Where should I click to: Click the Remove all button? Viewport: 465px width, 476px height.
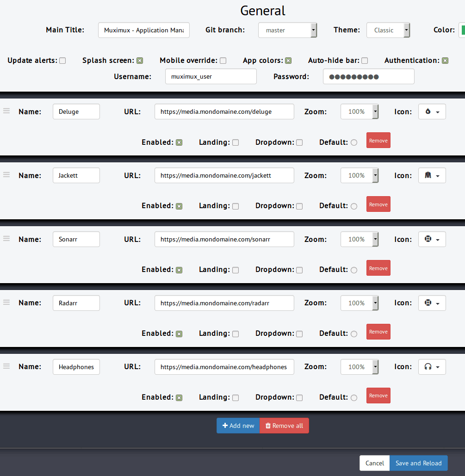284,426
